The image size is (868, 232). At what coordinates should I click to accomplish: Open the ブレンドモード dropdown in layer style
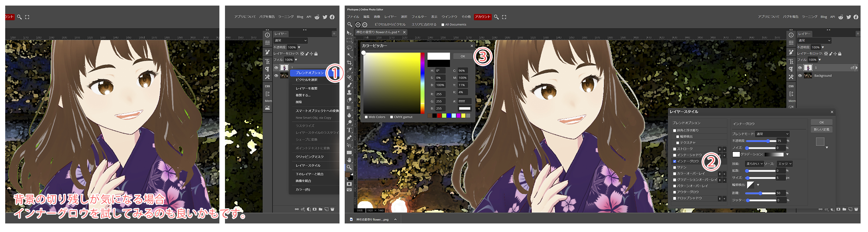(772, 134)
